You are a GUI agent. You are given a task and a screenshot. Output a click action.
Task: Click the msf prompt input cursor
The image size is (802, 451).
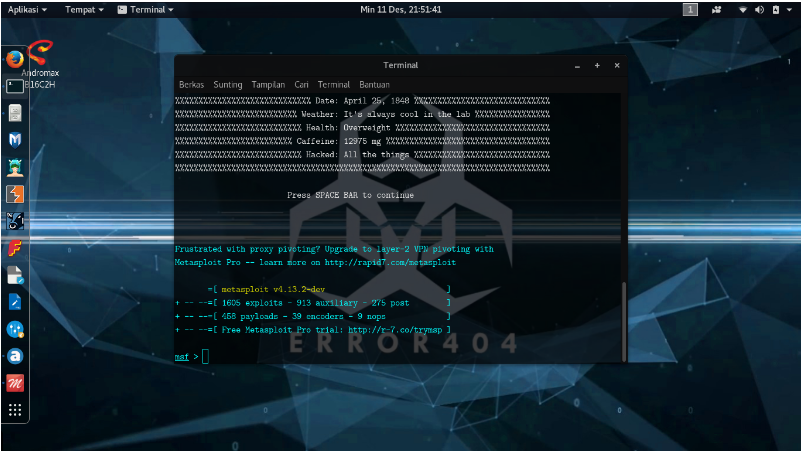[205, 356]
